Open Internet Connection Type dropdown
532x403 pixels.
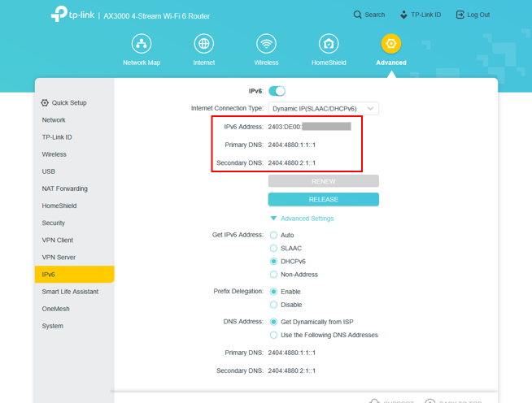coord(323,108)
